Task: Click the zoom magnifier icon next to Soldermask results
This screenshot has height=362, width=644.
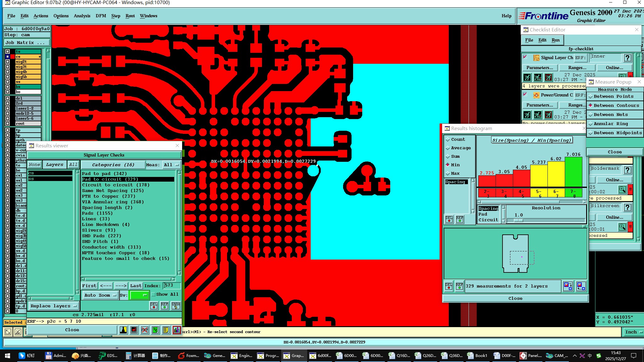Action: click(x=622, y=189)
